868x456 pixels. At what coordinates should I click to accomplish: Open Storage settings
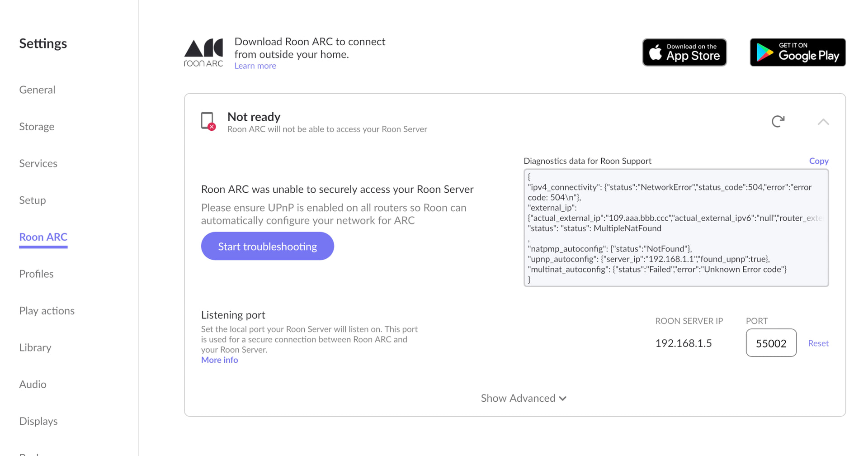[37, 127]
